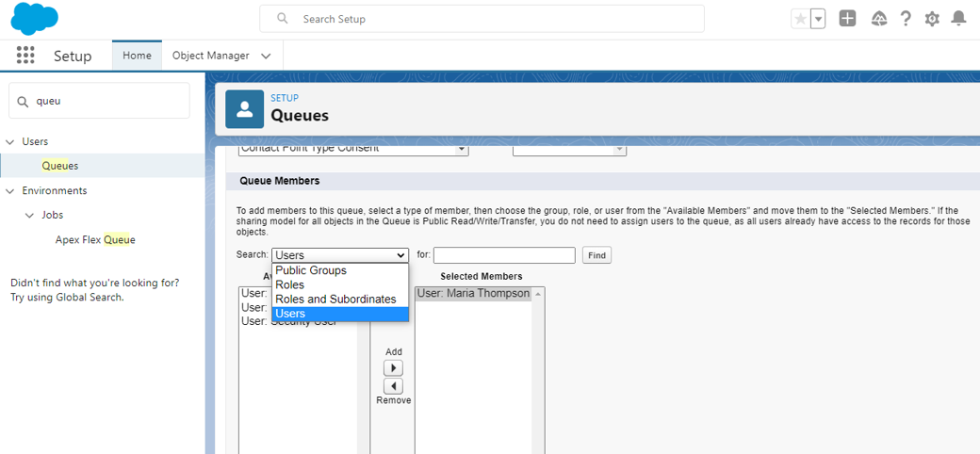Click the SETUP breadcrumb link
Viewport: 980px width, 454px height.
click(x=285, y=98)
